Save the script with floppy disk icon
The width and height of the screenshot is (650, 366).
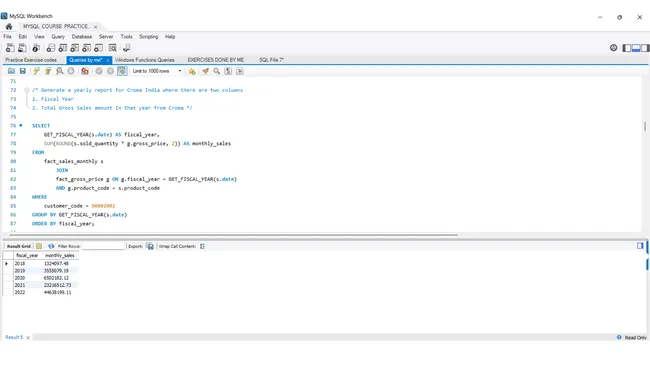coord(23,71)
